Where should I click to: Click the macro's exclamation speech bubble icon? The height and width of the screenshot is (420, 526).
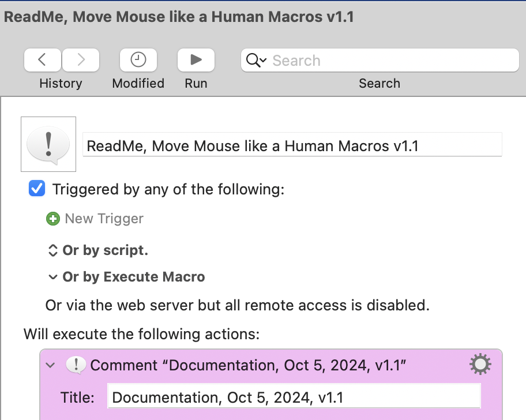(x=48, y=144)
